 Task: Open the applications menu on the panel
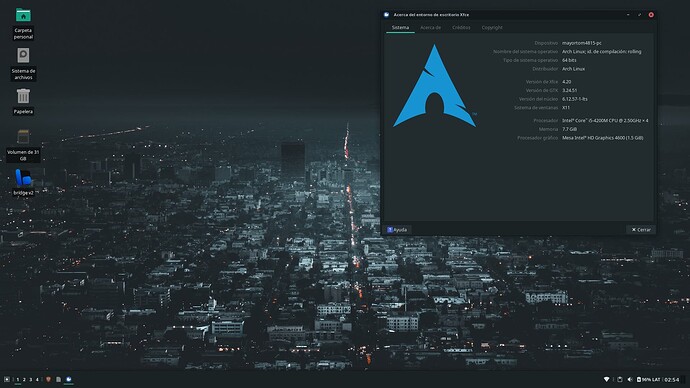tap(7, 379)
